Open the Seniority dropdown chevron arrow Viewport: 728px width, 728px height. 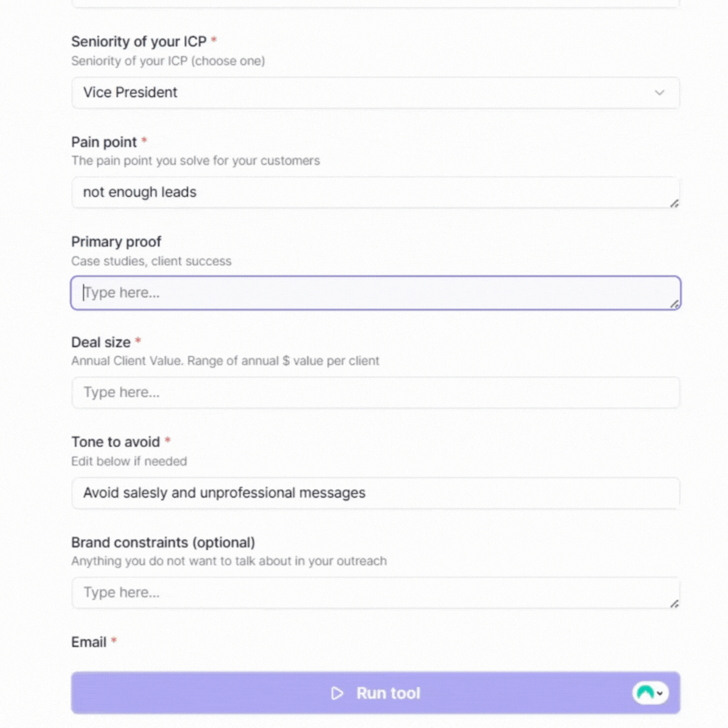click(659, 92)
